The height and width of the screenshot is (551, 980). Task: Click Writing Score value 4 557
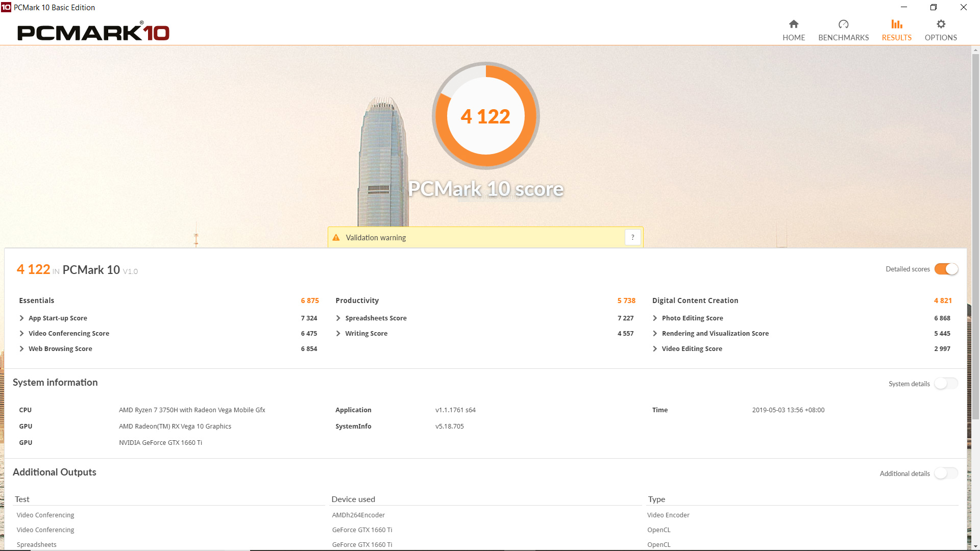[625, 333]
